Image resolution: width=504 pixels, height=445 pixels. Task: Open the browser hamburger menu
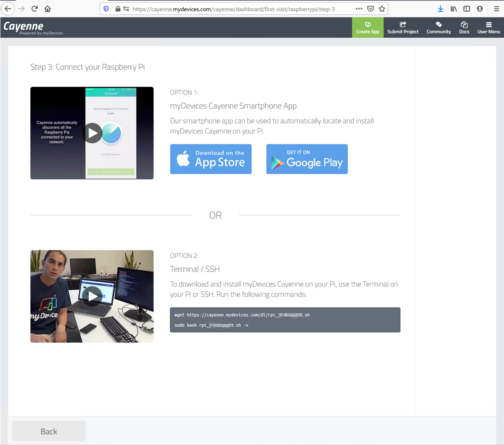coord(496,9)
